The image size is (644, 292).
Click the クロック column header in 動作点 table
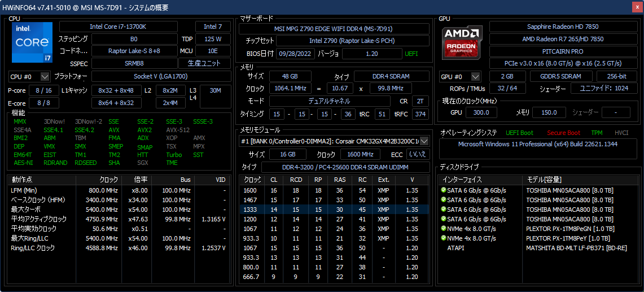(99, 180)
